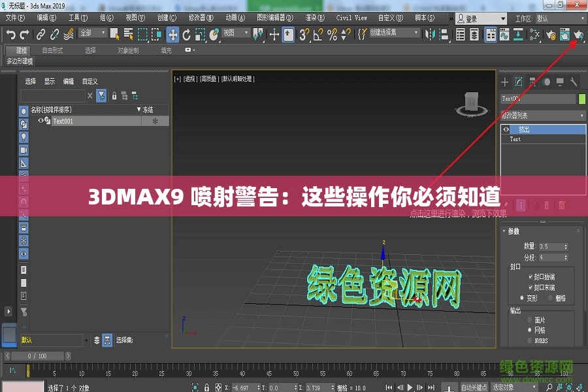Activate the Unlink Selection tool
This screenshot has width=588, height=392.
tap(54, 35)
